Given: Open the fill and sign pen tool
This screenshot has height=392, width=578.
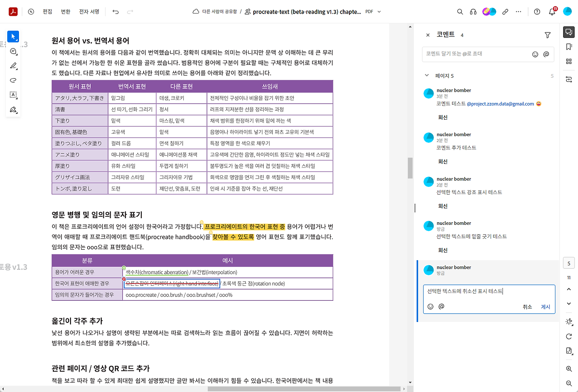Looking at the screenshot, I should point(13,110).
